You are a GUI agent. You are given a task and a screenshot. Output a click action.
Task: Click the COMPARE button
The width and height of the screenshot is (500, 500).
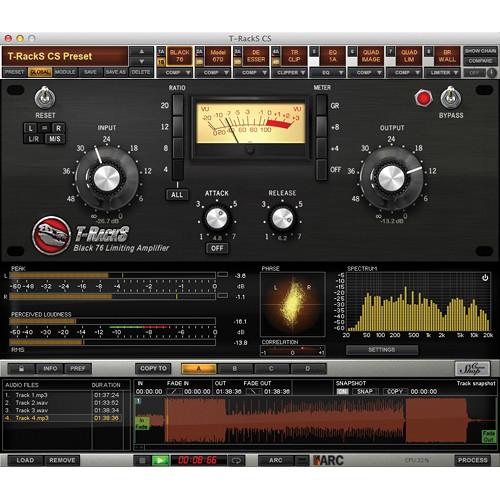(480, 61)
